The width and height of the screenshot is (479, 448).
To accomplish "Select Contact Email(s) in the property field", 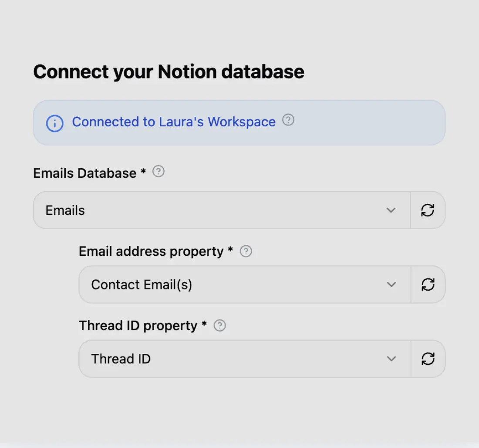I will (141, 285).
